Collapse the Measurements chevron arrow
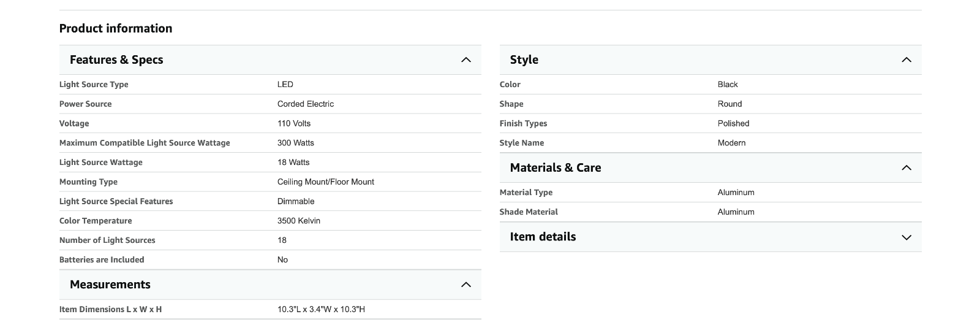Image resolution: width=980 pixels, height=322 pixels. [466, 285]
